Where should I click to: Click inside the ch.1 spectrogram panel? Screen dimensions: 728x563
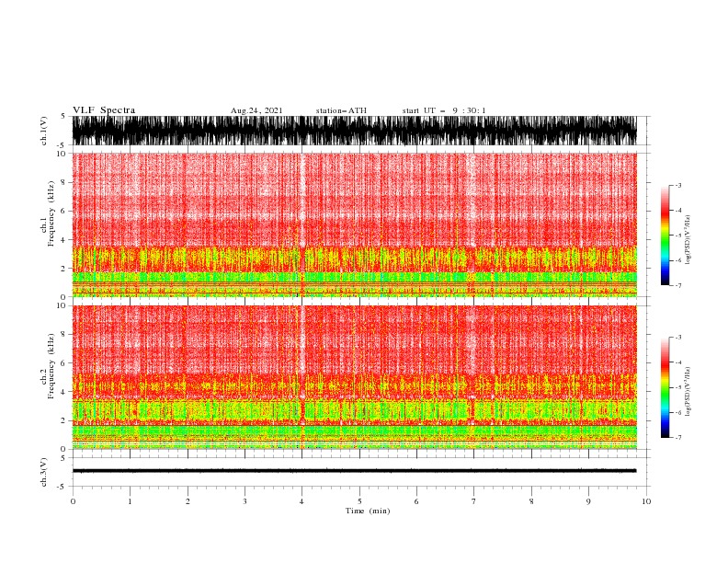[x=354, y=224]
